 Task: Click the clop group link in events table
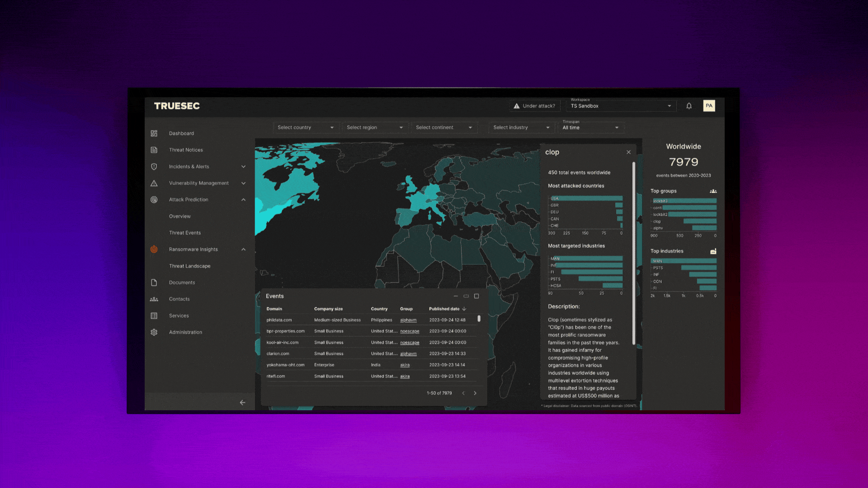click(655, 221)
